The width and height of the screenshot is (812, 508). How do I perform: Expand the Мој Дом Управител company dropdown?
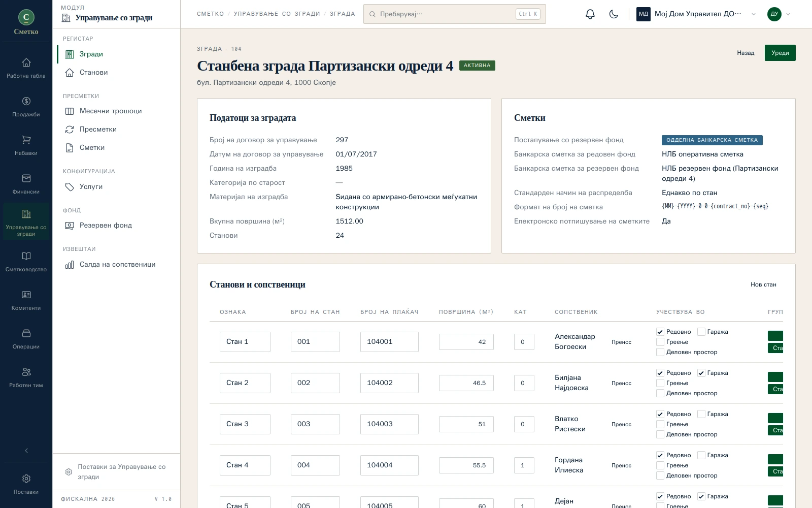pos(696,14)
